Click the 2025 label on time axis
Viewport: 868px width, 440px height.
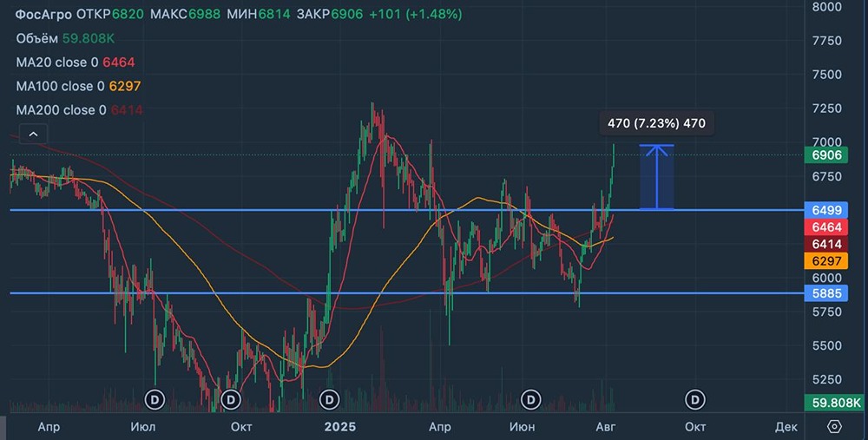(340, 427)
